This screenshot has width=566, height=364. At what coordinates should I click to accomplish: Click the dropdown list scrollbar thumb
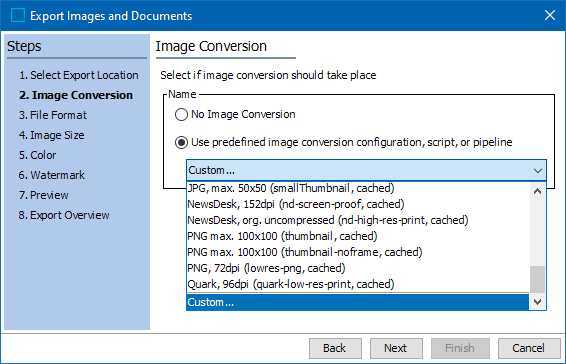[x=537, y=280]
